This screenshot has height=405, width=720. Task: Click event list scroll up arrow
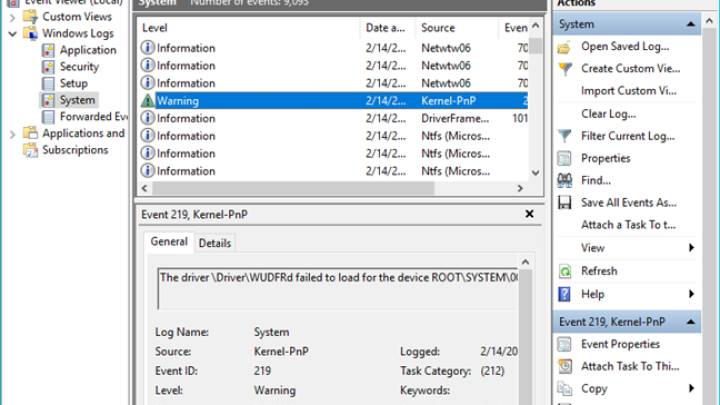(x=535, y=26)
